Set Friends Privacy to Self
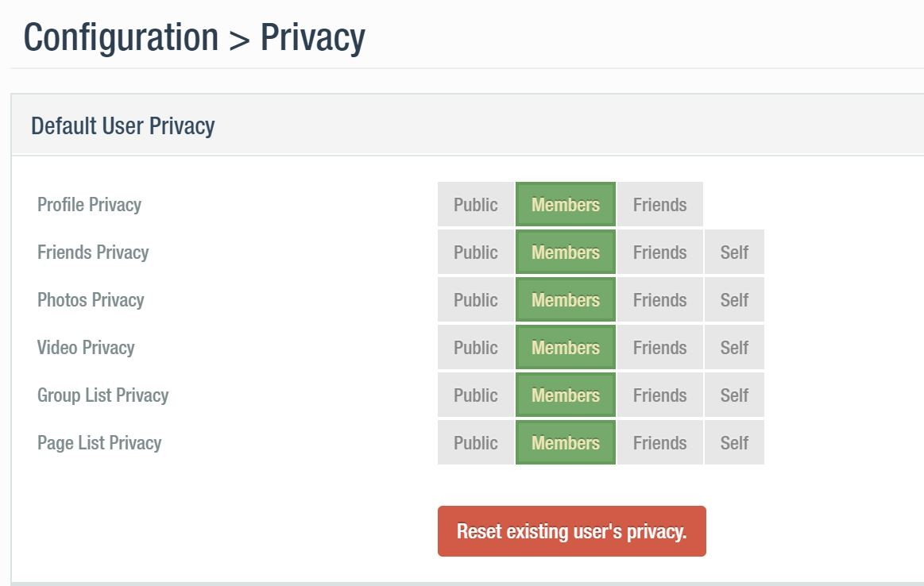This screenshot has width=924, height=586. [x=734, y=253]
